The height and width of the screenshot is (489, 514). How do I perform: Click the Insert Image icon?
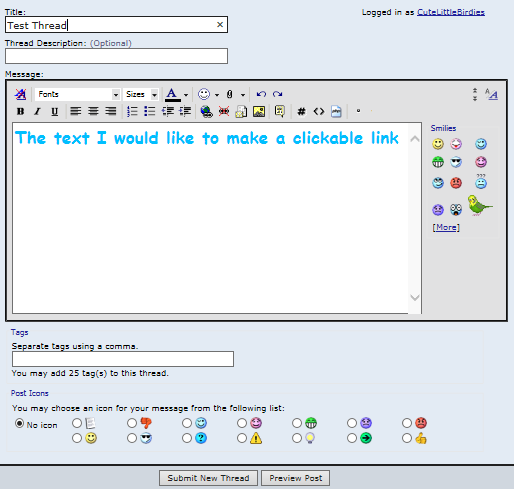(x=259, y=111)
